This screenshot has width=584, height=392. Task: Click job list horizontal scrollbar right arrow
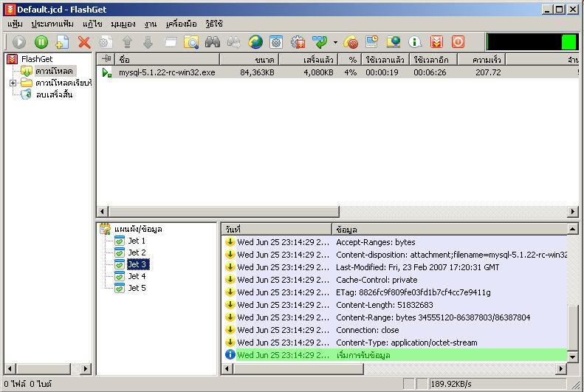(573, 212)
